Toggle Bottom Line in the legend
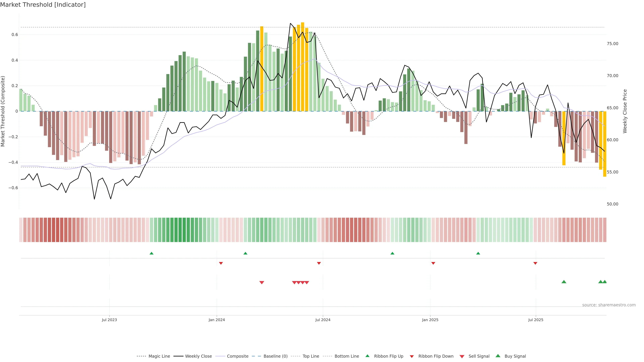Viewport: 644px width, 362px height. [x=346, y=356]
